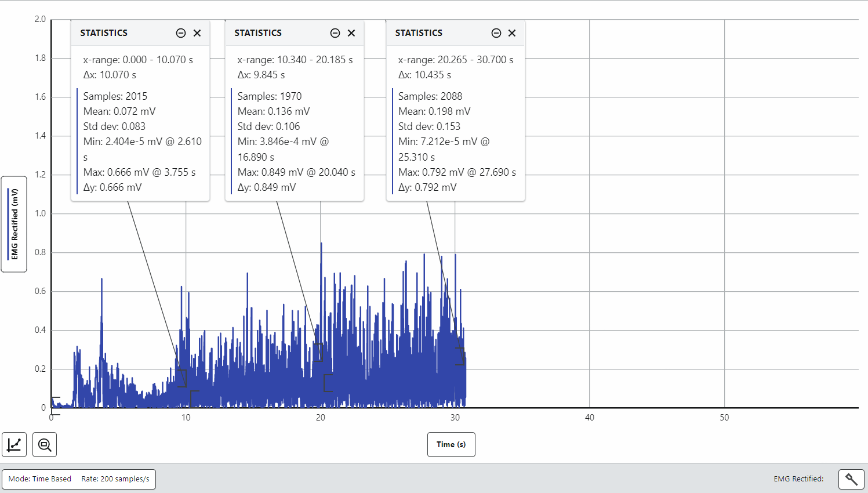Screen dimensions: 868x493
Task: Click the EMG peak near 20 seconds
Action: coord(321,245)
